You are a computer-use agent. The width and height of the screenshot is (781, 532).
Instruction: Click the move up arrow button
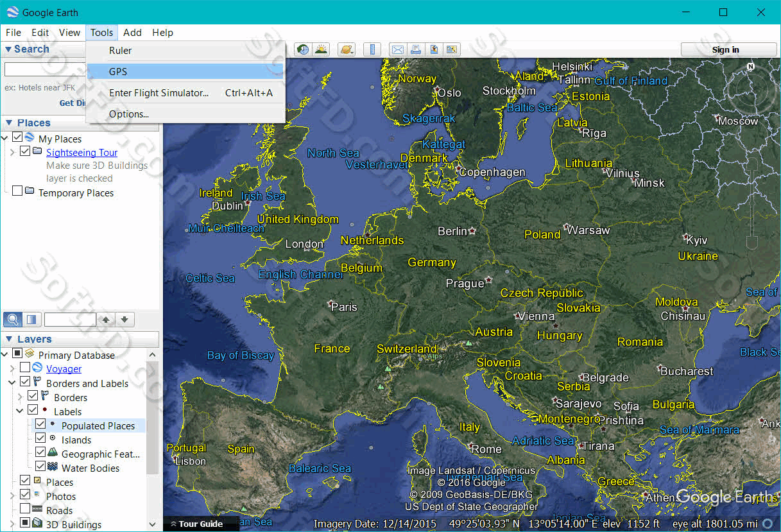pyautogui.click(x=107, y=319)
